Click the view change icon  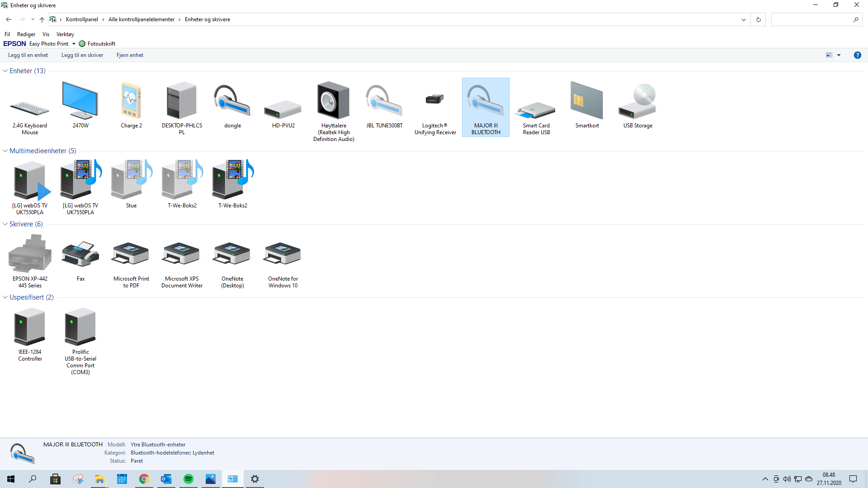(829, 55)
